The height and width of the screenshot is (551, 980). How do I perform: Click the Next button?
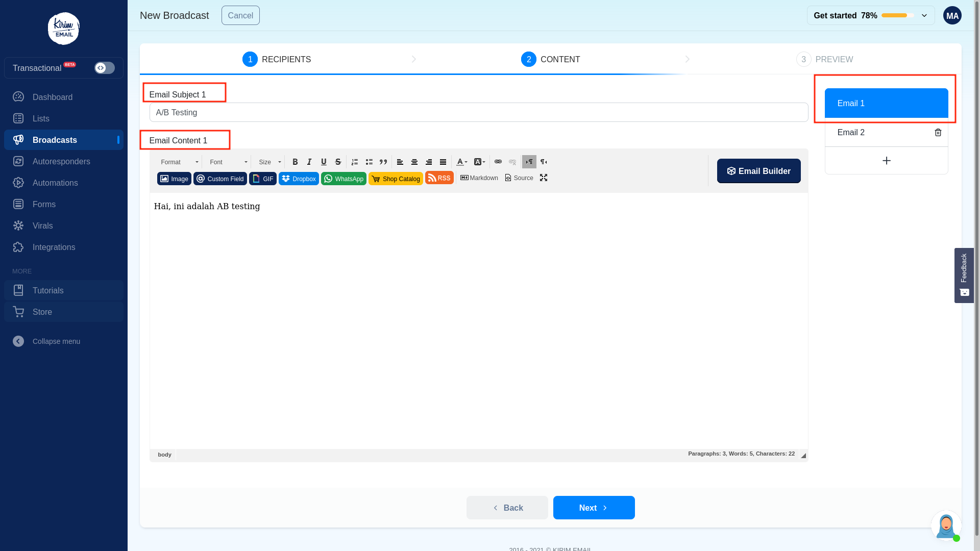pyautogui.click(x=594, y=508)
